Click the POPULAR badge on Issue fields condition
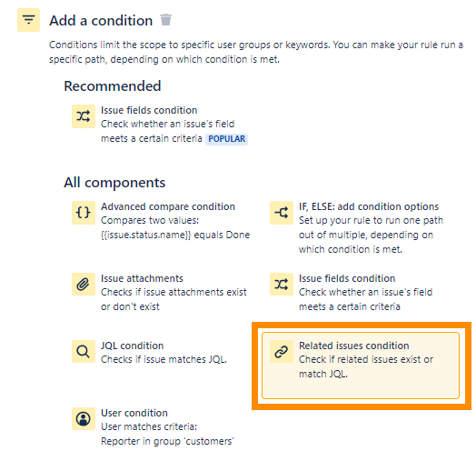 tap(226, 139)
